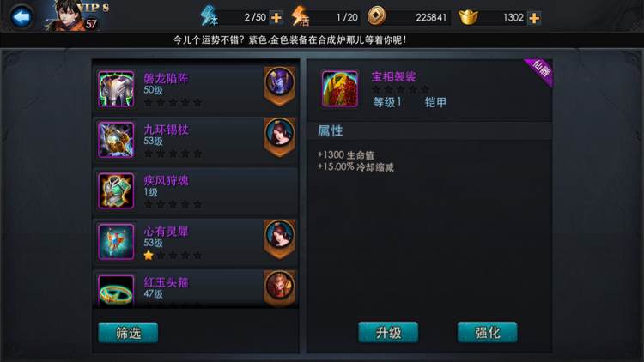The width and height of the screenshot is (644, 362).
Task: Add stamina with plus next to 2/50
Action: click(276, 18)
